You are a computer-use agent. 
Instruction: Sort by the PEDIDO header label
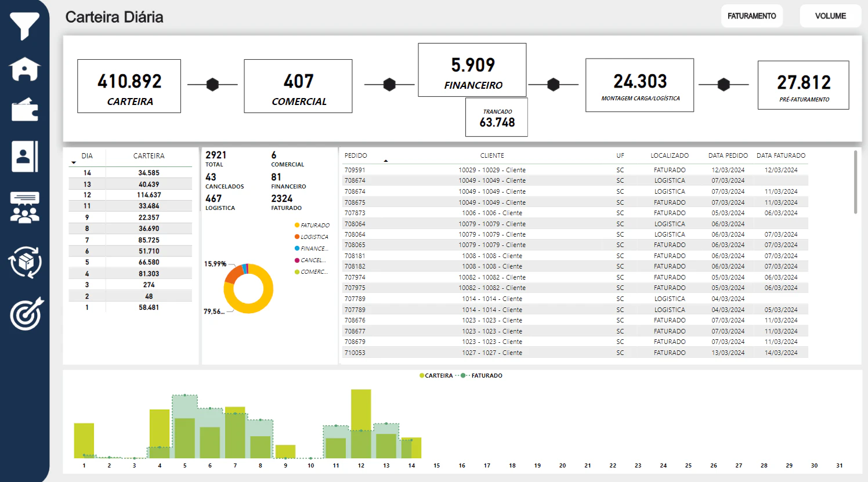356,155
